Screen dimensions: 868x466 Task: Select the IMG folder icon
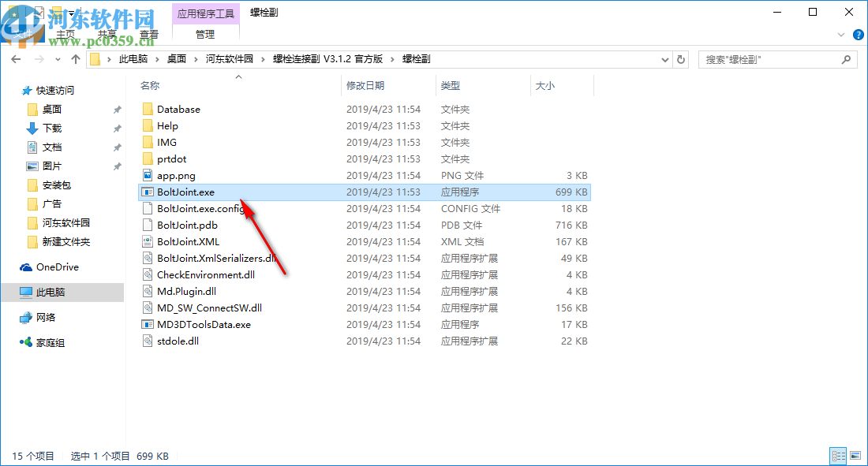coord(148,142)
